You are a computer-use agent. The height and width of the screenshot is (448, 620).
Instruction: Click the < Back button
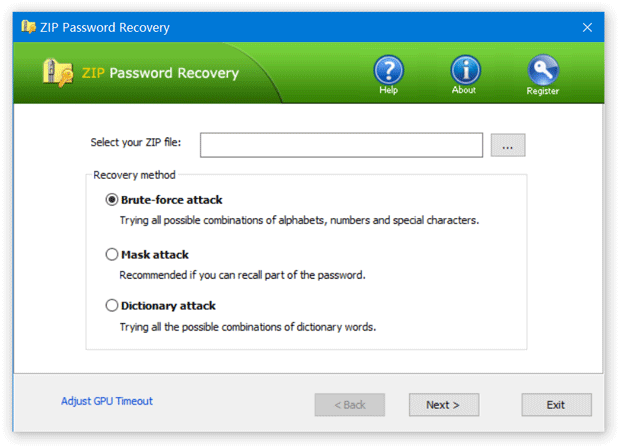[x=349, y=405]
